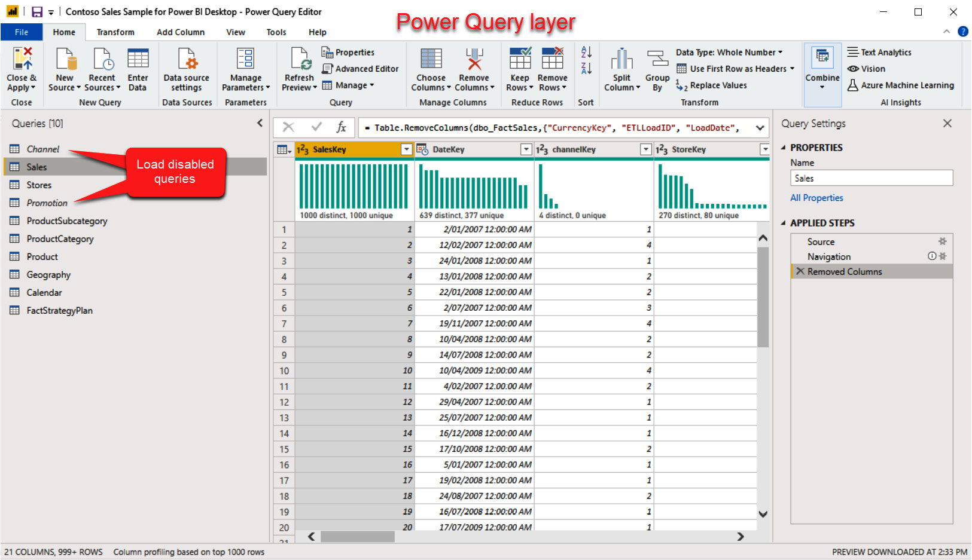Cancel the formula edit with X
The height and width of the screenshot is (560, 972).
(x=288, y=127)
